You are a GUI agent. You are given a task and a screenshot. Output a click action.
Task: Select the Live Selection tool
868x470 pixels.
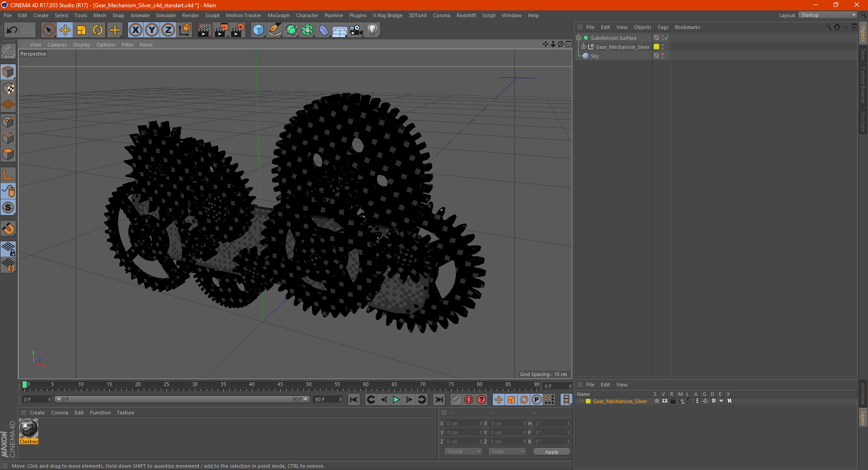click(x=48, y=30)
